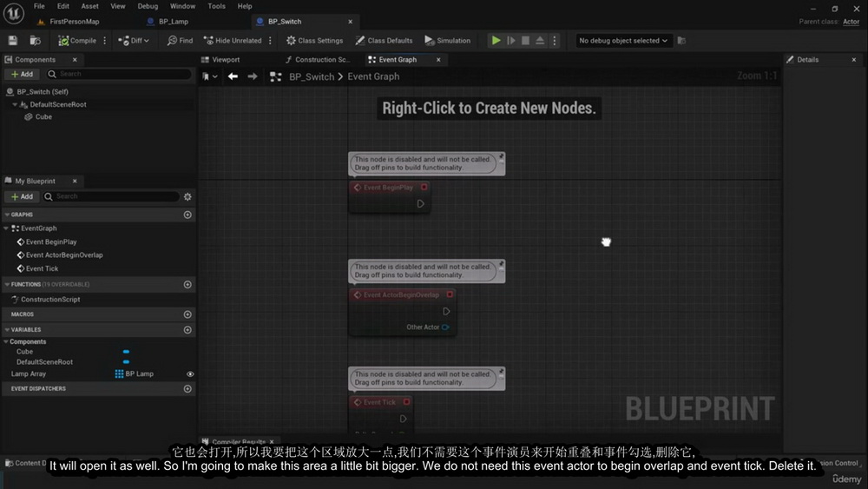868x489 pixels.
Task: Click the Components search field
Action: pyautogui.click(x=119, y=74)
